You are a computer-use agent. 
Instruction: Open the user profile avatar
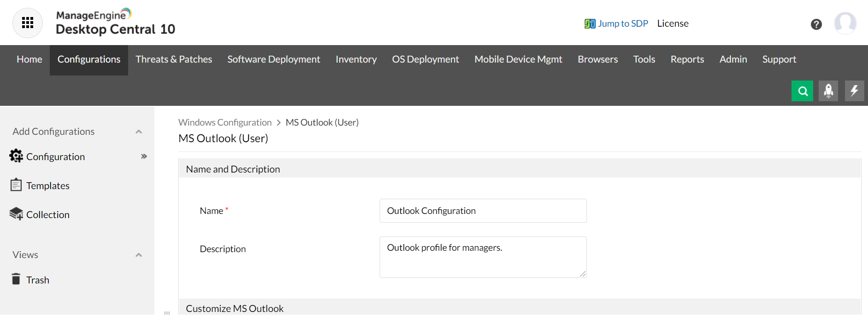(x=845, y=23)
